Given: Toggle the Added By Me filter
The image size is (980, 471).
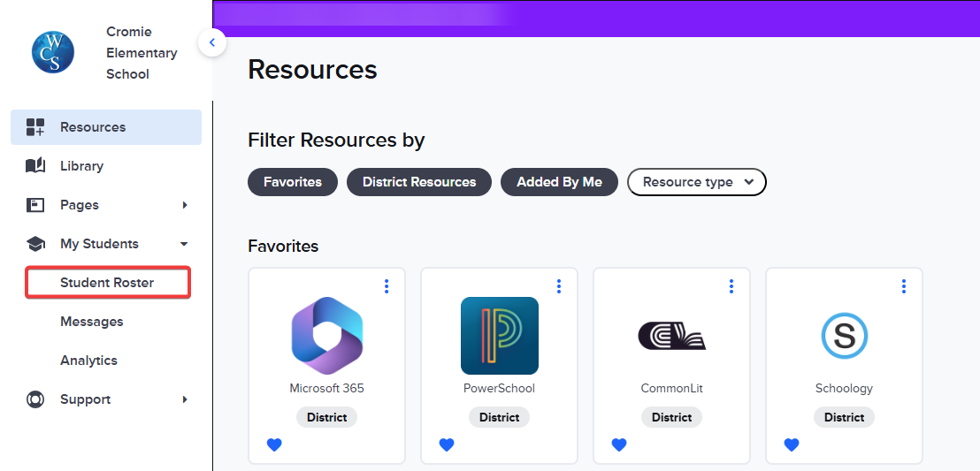Looking at the screenshot, I should pyautogui.click(x=559, y=182).
